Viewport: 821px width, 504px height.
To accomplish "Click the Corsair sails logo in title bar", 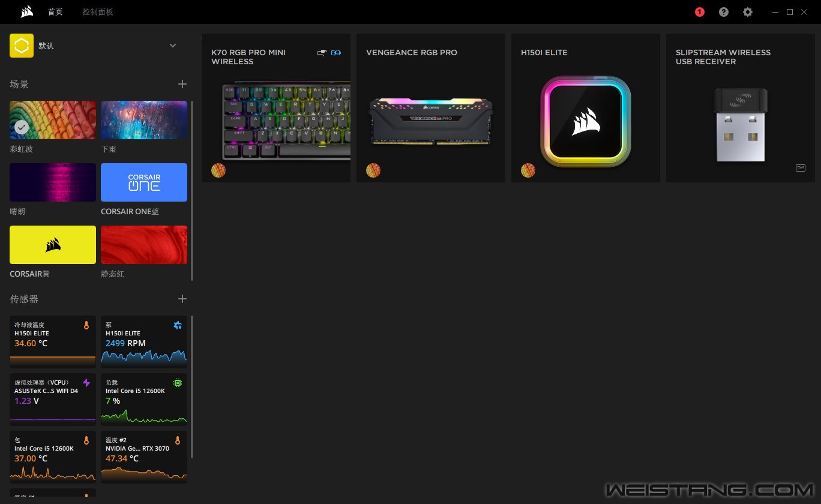I will [x=27, y=12].
